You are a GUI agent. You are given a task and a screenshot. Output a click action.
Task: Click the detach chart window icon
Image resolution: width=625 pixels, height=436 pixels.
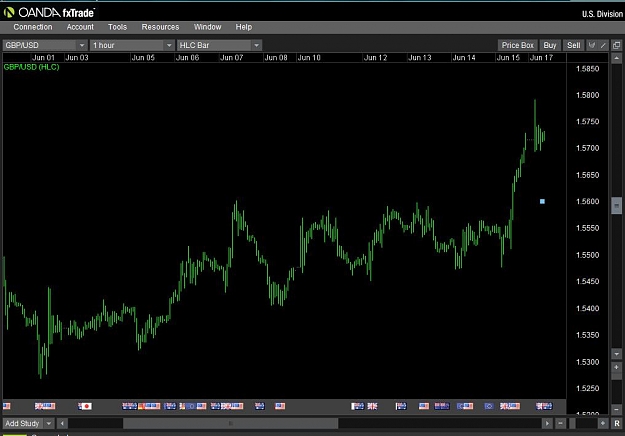click(x=617, y=45)
